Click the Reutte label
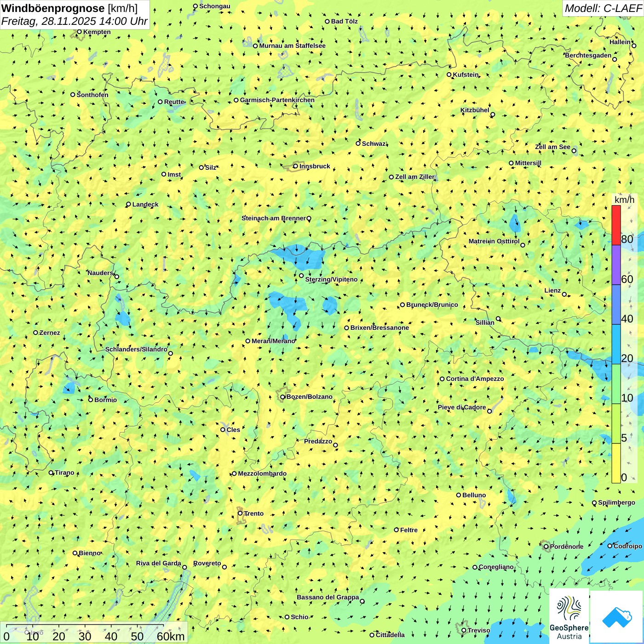This screenshot has height=644, width=644. click(174, 102)
